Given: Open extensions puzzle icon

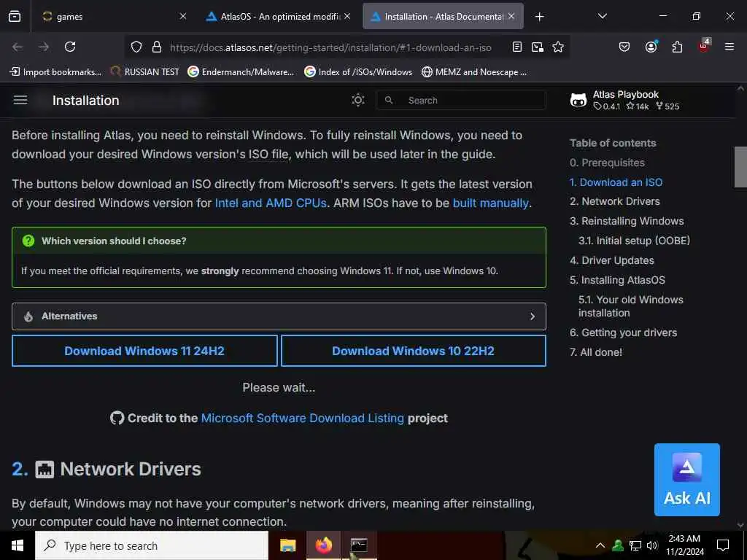Looking at the screenshot, I should click(x=677, y=47).
